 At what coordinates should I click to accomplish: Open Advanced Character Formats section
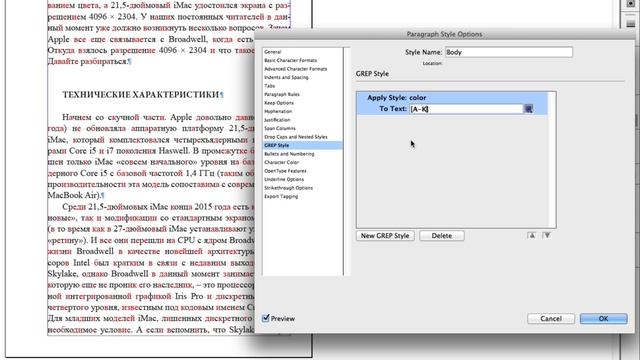pos(296,69)
